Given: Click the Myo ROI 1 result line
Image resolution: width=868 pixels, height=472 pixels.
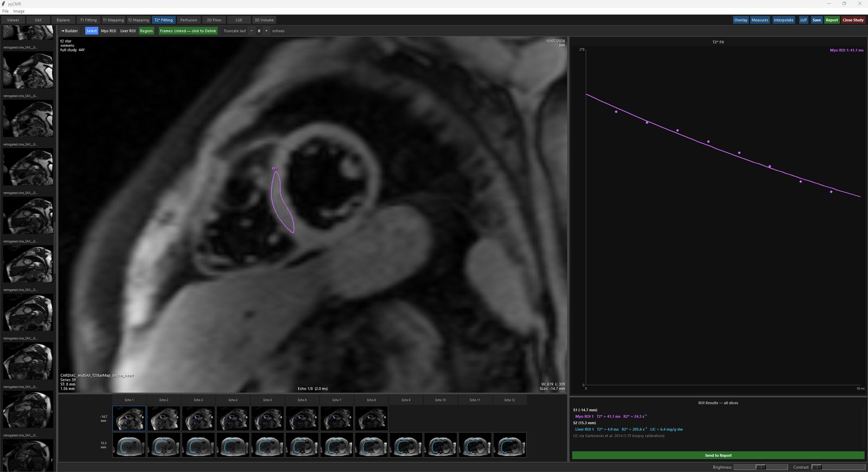Looking at the screenshot, I should 611,416.
